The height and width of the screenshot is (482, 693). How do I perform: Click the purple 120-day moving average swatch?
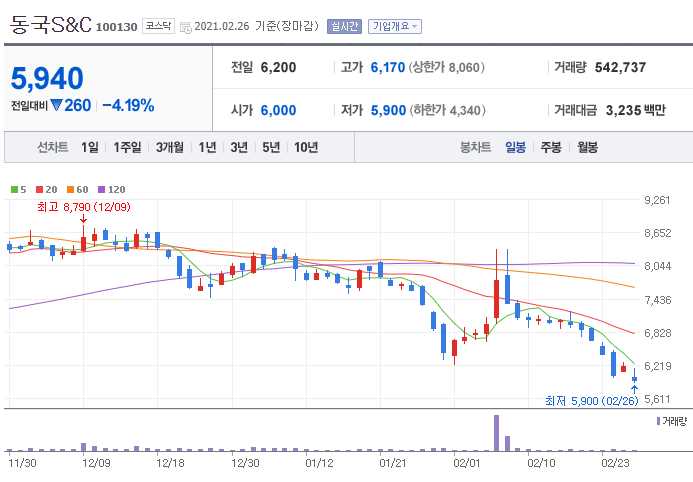point(101,190)
